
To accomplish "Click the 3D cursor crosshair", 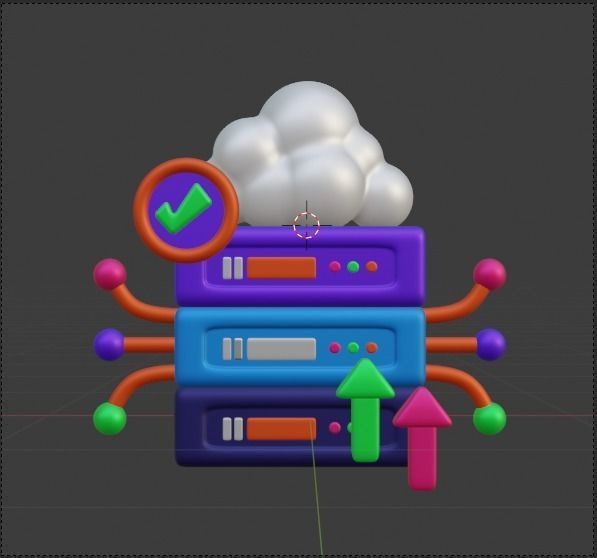I will coord(307,225).
